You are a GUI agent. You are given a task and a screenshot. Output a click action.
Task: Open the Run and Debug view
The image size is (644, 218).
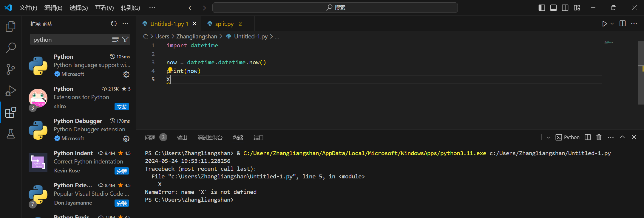11,91
